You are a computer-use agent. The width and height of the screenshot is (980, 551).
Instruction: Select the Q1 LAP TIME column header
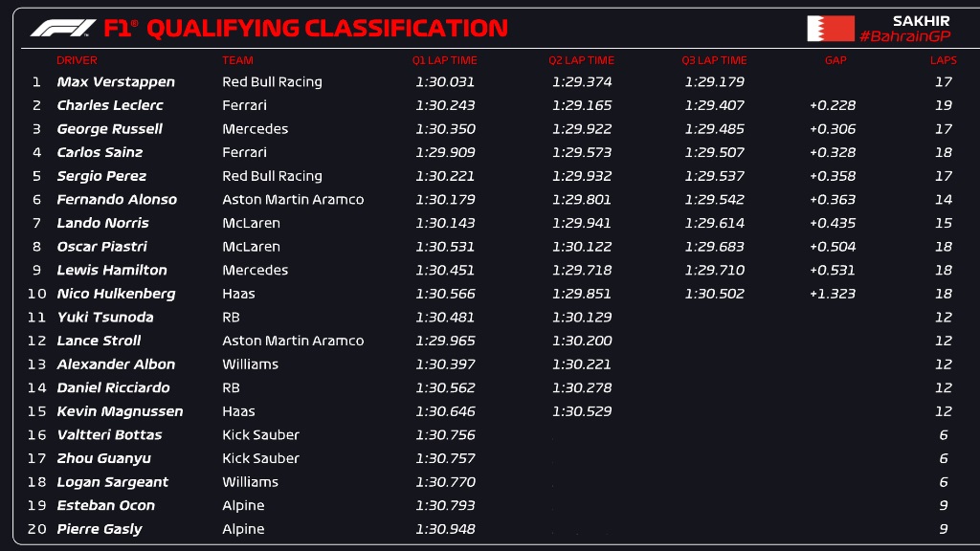[x=444, y=60]
